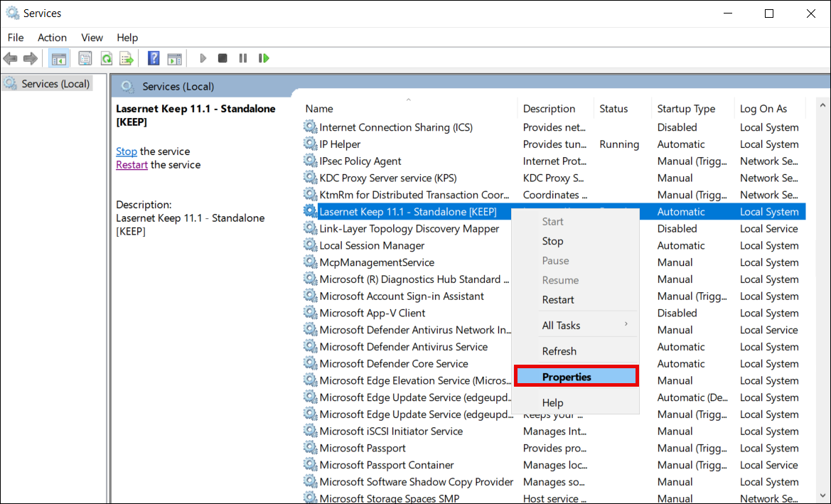Select Services (Local) in the console tree
The width and height of the screenshot is (831, 504).
(55, 84)
